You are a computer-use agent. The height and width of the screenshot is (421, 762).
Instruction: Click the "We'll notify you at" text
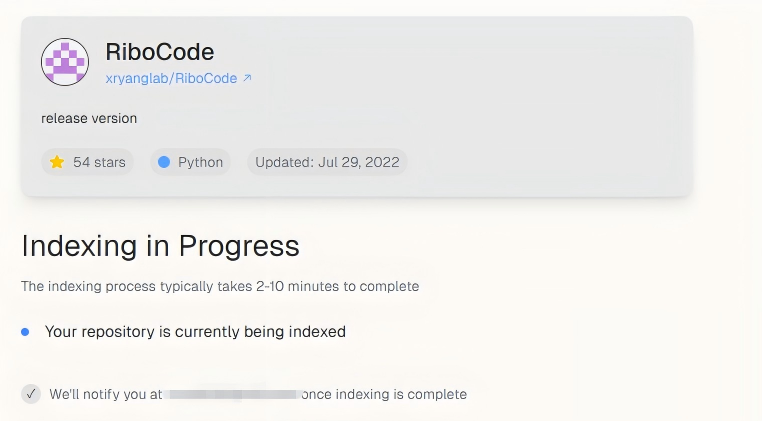(105, 394)
